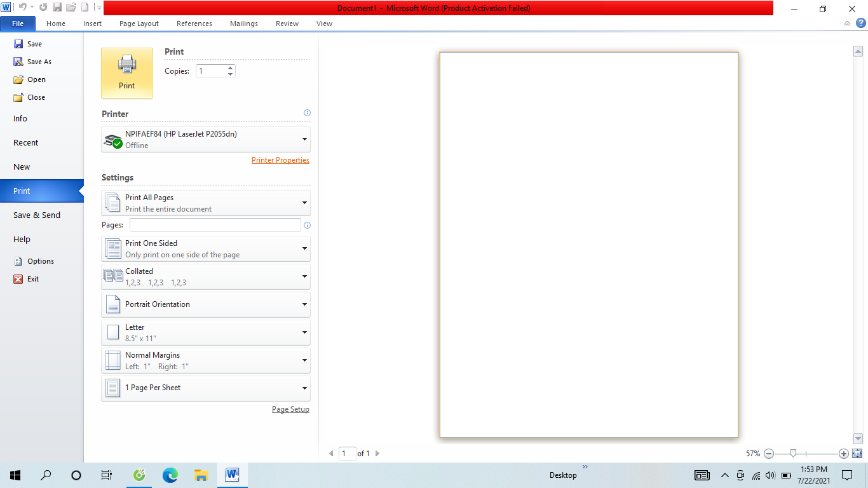Open File Explorer from the taskbar
The image size is (868, 488).
pyautogui.click(x=201, y=475)
